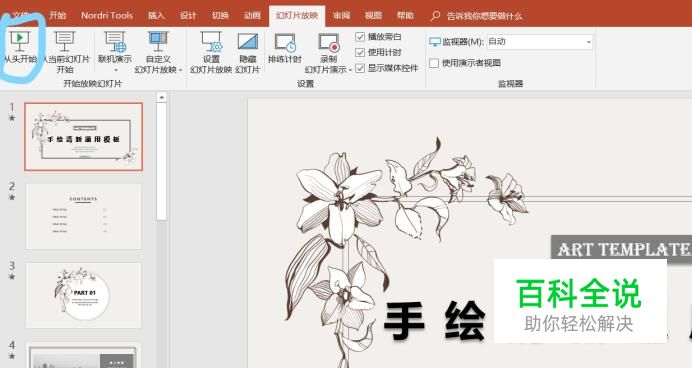Hide the current slide (隐藏幻灯片)
The image size is (692, 368).
pyautogui.click(x=248, y=52)
